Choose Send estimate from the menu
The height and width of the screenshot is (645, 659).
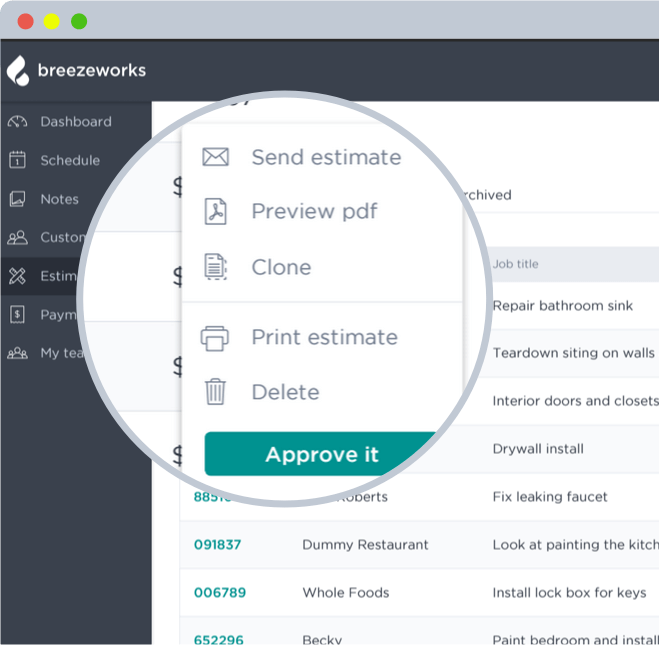(x=326, y=158)
